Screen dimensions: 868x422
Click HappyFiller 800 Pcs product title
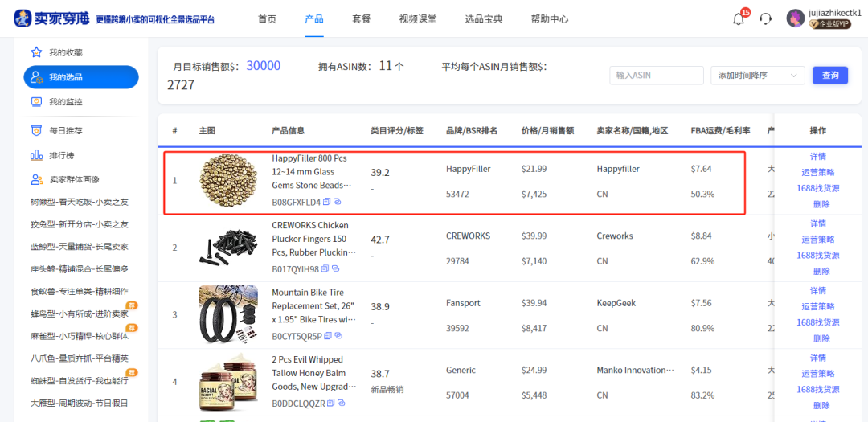coord(313,171)
